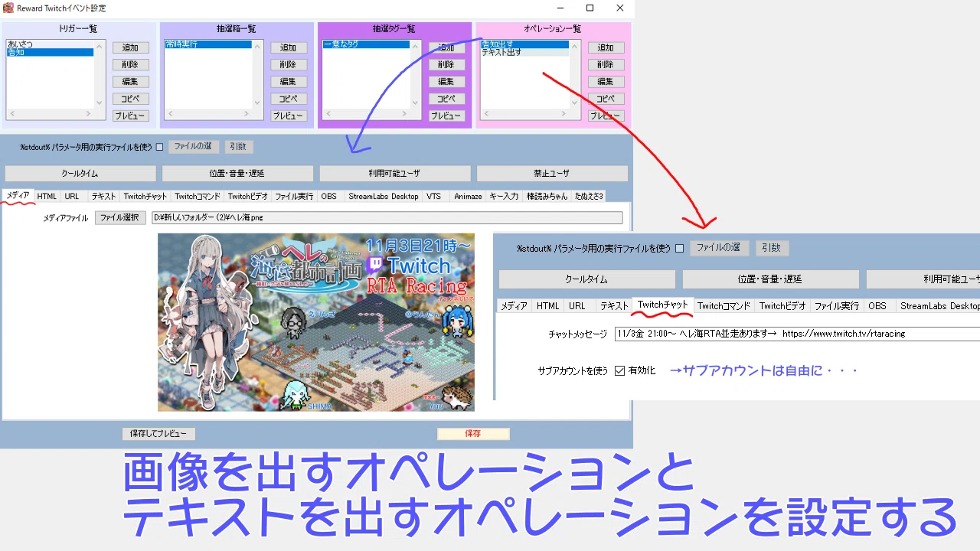Switch to Twitchビデオ tab in the main window
The width and height of the screenshot is (980, 551).
[248, 196]
